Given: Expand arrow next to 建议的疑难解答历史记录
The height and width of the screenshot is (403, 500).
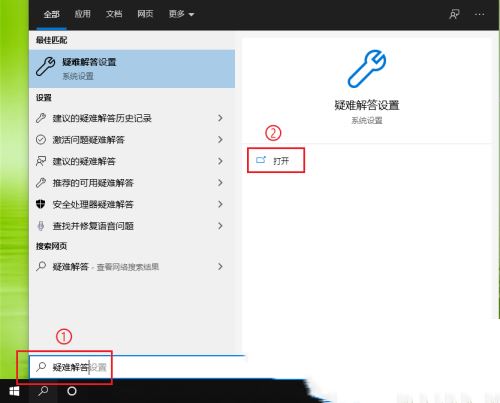Looking at the screenshot, I should pos(220,118).
